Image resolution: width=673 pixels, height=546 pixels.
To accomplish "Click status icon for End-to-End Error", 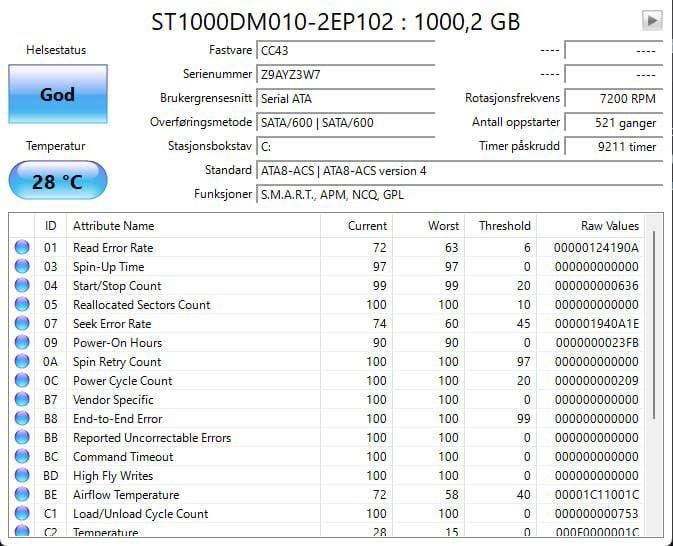I will [22, 418].
